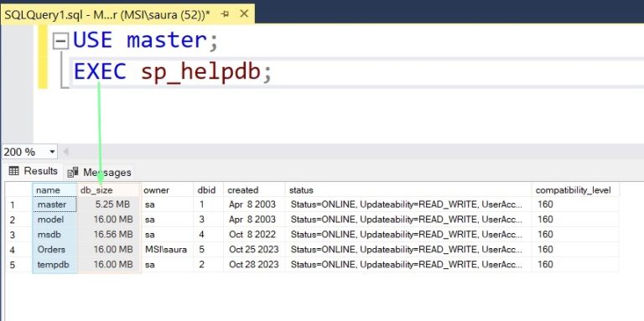
Task: Select the compatibility_level column header
Action: 575,190
